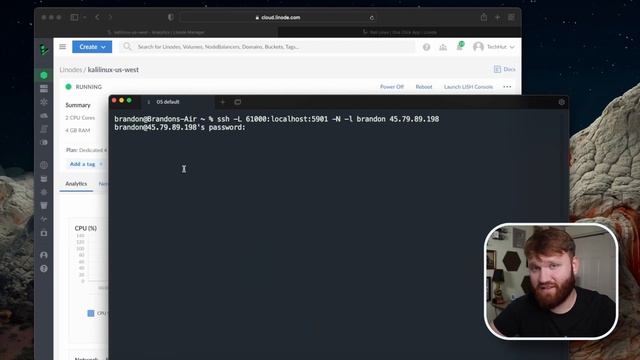Select the Analytics tab

(76, 184)
